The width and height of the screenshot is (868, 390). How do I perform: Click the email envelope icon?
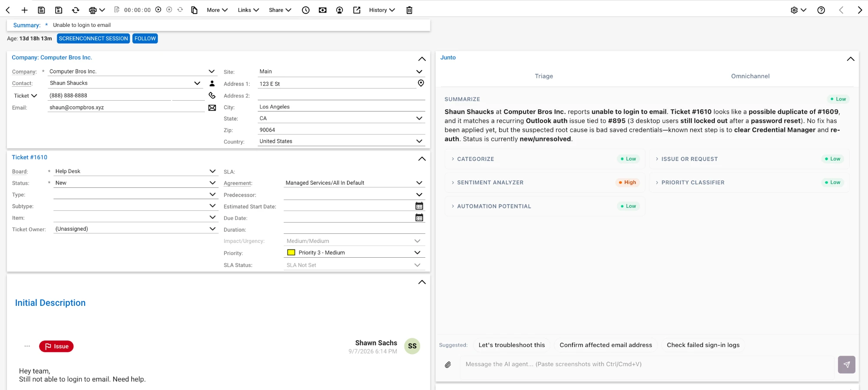(x=212, y=108)
